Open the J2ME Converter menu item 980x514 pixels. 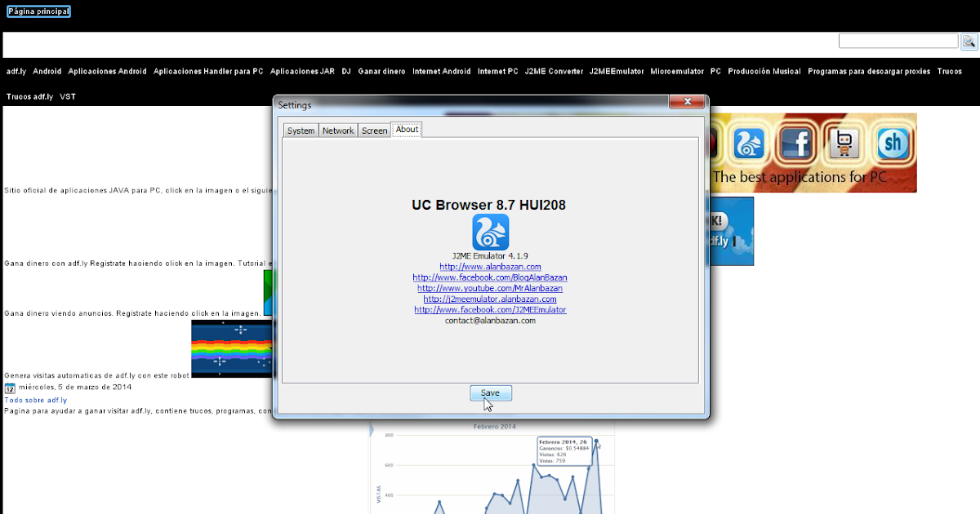tap(555, 72)
